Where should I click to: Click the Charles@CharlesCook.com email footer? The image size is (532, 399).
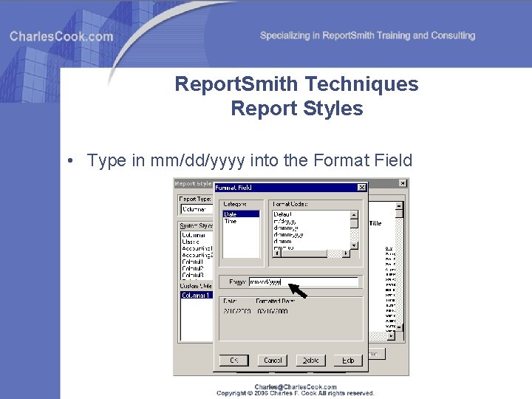[x=296, y=386]
